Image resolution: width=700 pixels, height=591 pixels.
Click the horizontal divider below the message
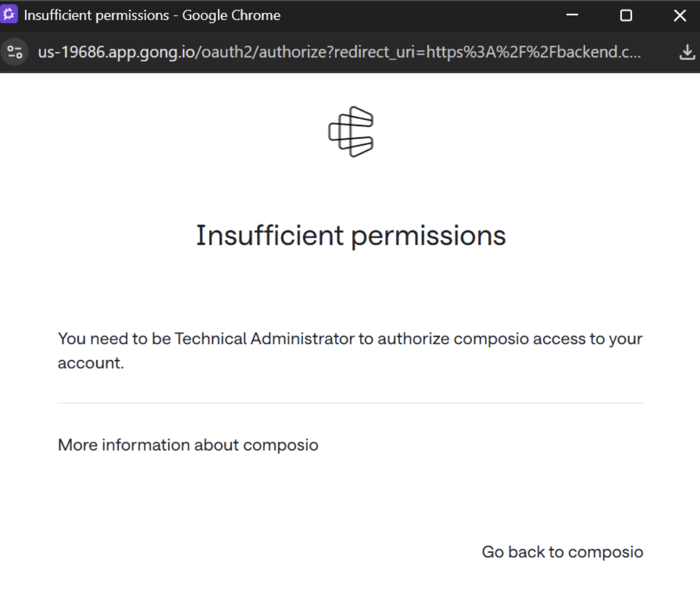pos(351,403)
